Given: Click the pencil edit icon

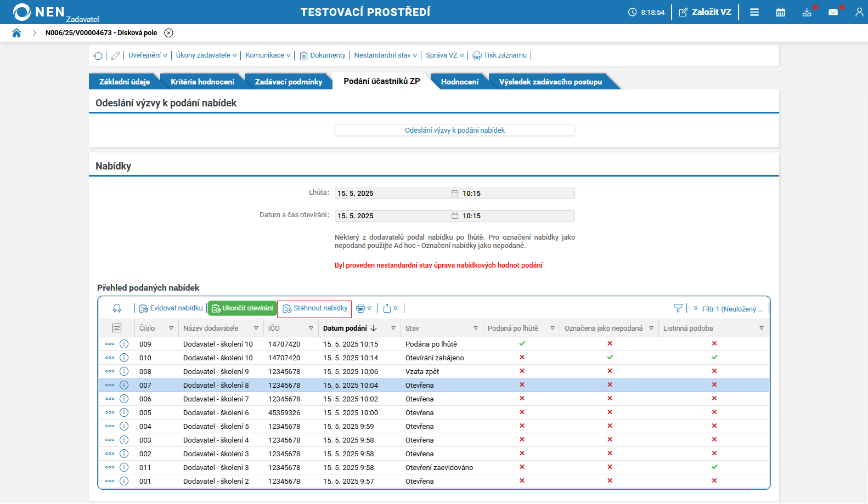Looking at the screenshot, I should tap(115, 55).
